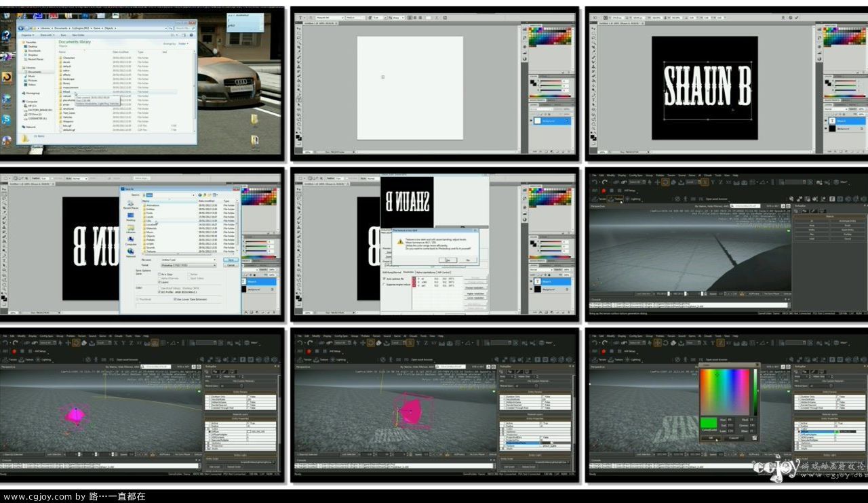The width and height of the screenshot is (868, 503).
Task: Open the view menu icon in Save As toolbar
Action: tap(215, 195)
